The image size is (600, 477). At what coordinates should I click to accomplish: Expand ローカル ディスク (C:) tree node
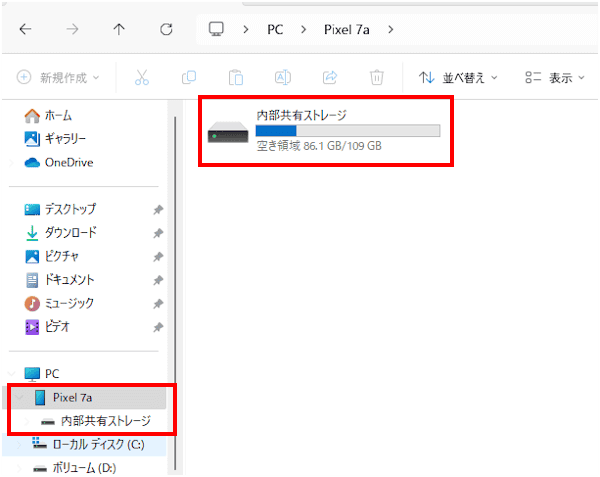coord(19,445)
